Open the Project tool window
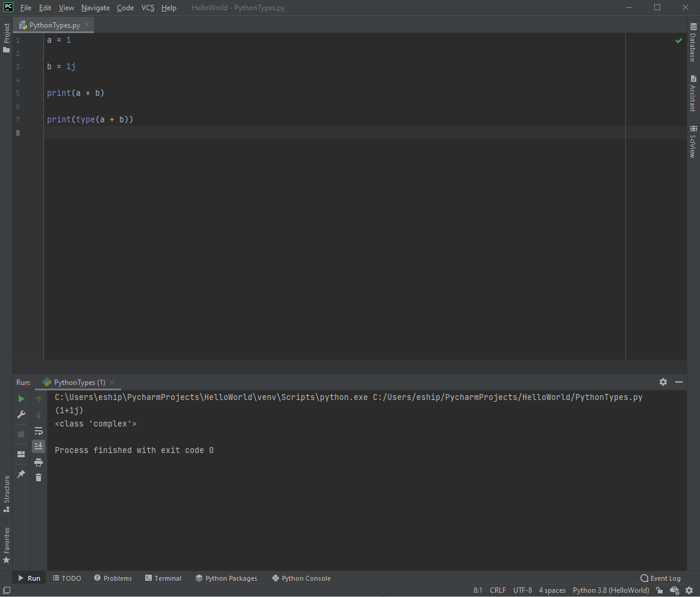The height and width of the screenshot is (597, 700). 6,37
